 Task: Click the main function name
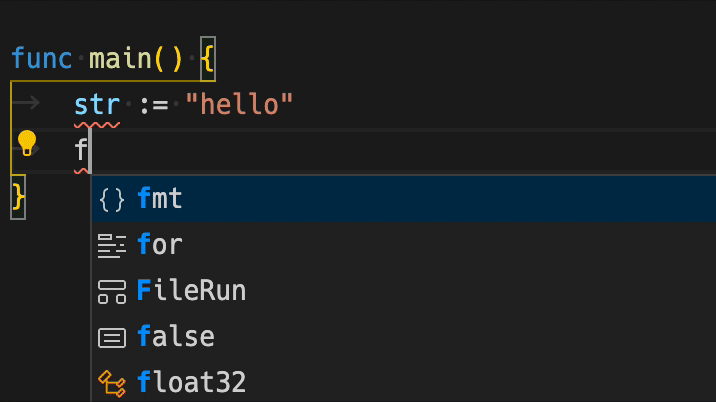(x=120, y=58)
